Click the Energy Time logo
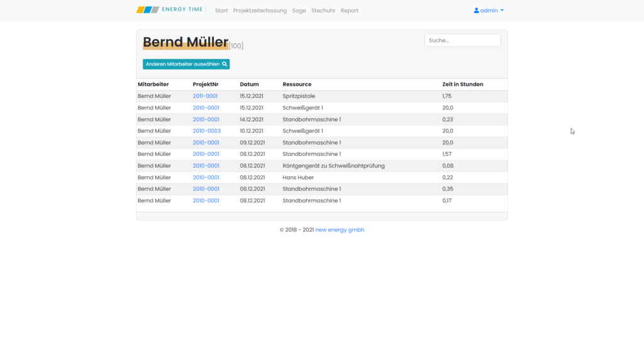The width and height of the screenshot is (644, 362). [170, 9]
